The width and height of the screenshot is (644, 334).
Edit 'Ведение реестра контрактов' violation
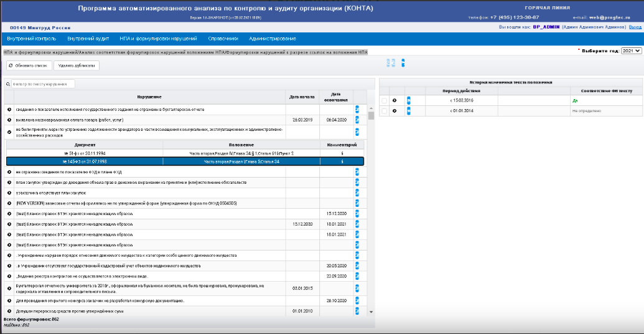(x=357, y=277)
